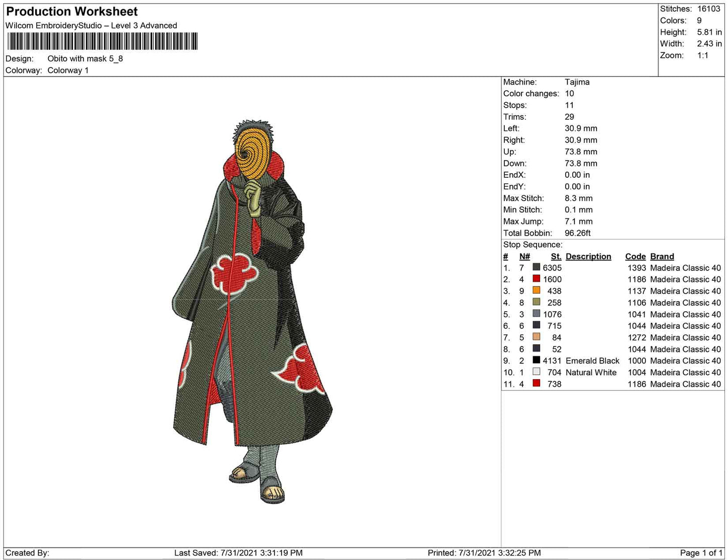The width and height of the screenshot is (728, 560).
Task: Click the 'Emerald Black' description
Action: tap(592, 361)
